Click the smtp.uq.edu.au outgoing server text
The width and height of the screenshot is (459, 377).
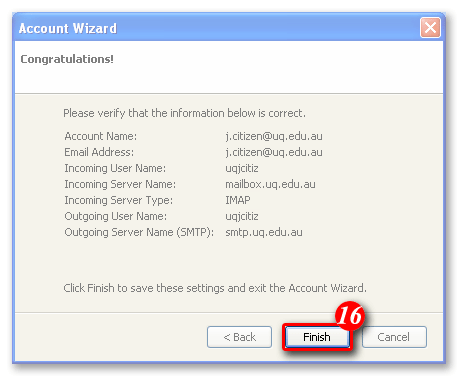click(x=264, y=232)
